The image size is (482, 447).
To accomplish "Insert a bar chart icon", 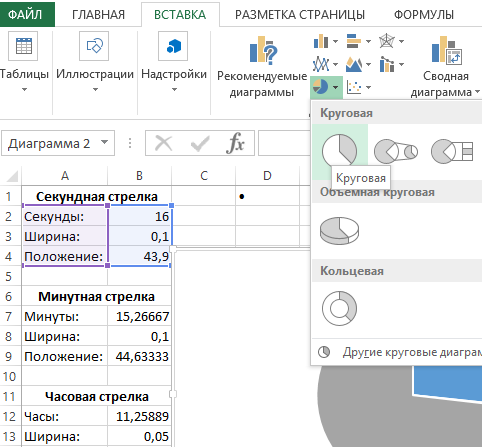I will point(354,41).
